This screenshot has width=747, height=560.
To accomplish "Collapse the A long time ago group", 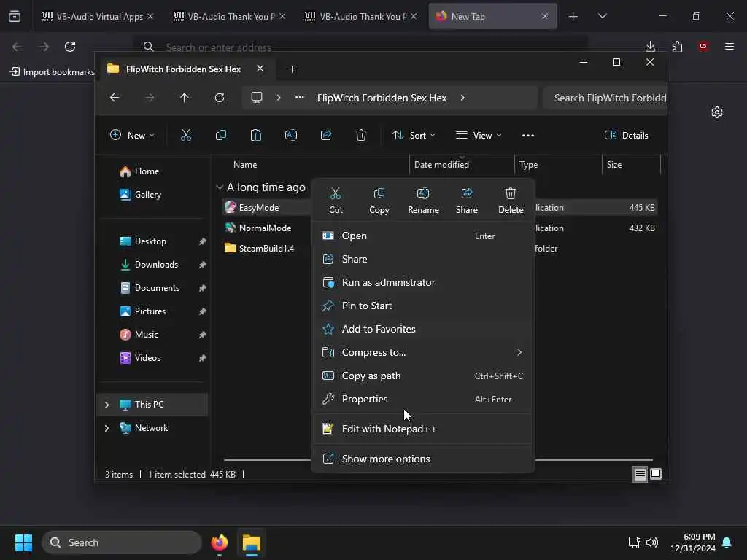I will click(220, 187).
